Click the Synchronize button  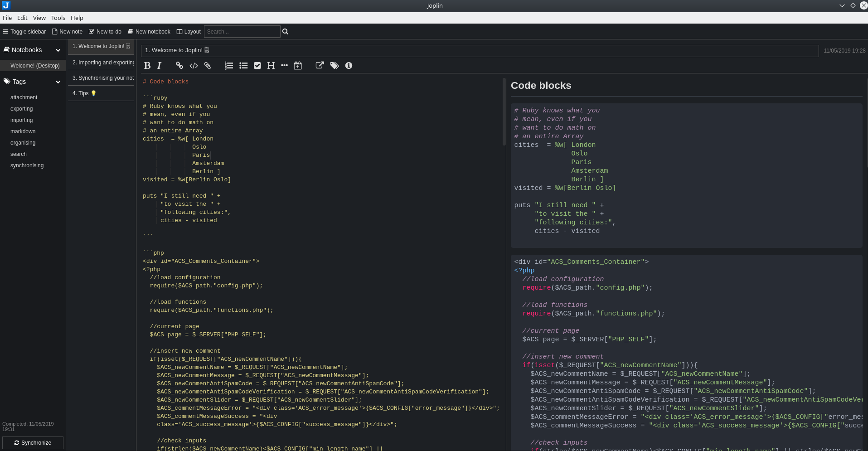[33, 442]
